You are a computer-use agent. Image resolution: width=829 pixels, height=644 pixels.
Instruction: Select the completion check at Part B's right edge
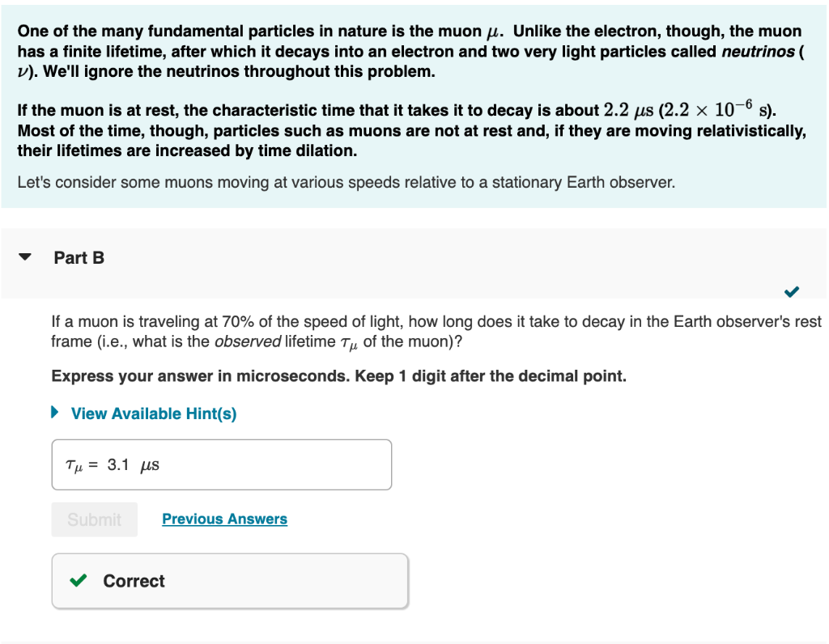tap(792, 292)
